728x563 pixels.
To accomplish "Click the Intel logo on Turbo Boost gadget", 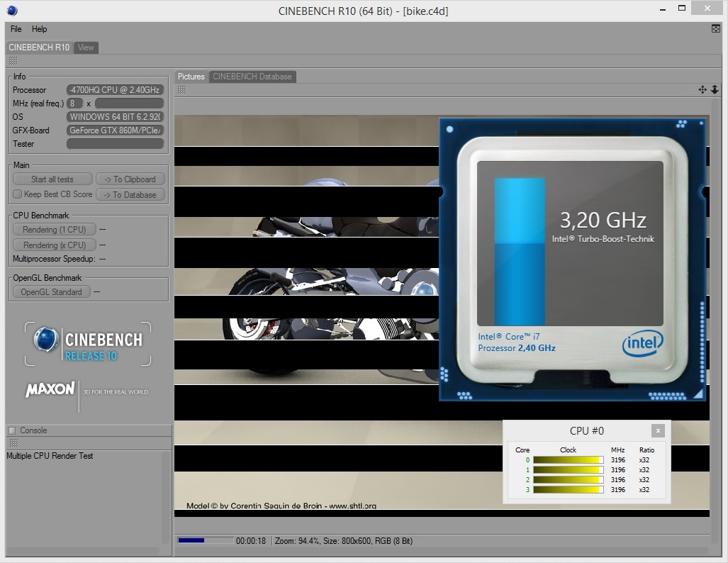I will click(642, 344).
